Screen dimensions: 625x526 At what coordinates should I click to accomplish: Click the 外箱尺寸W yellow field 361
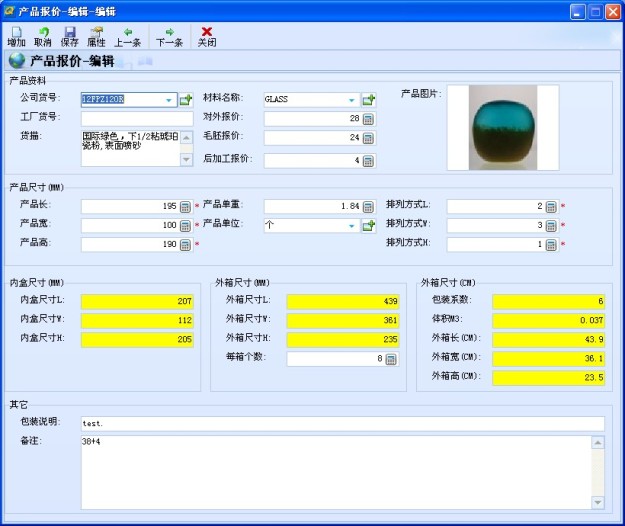point(343,321)
